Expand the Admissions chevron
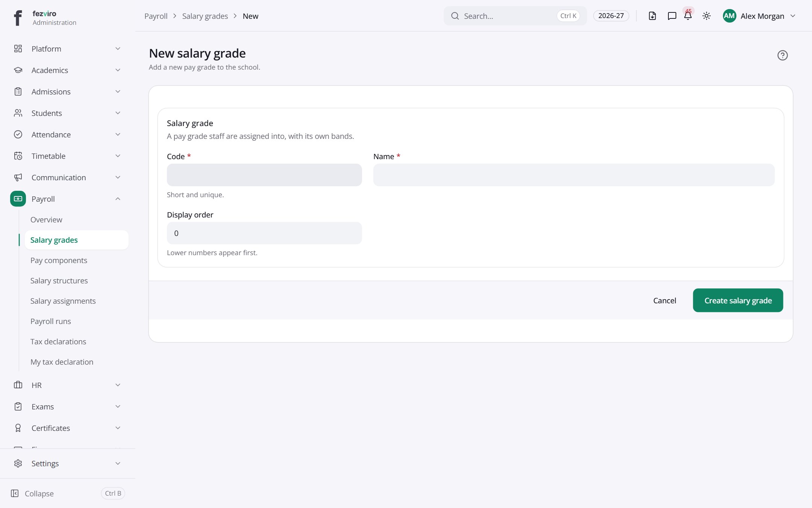 point(118,91)
